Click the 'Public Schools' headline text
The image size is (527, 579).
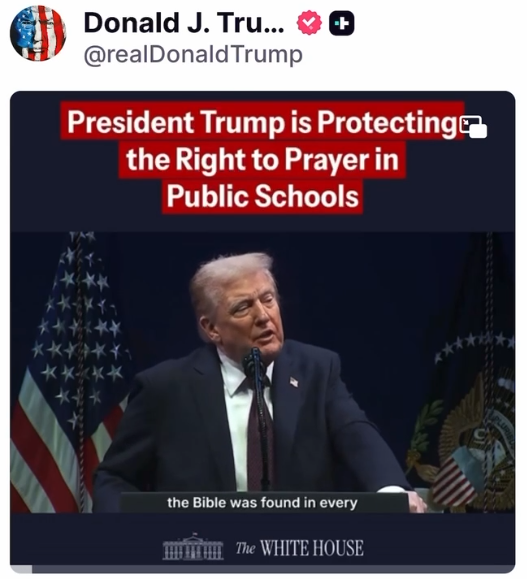pos(262,196)
